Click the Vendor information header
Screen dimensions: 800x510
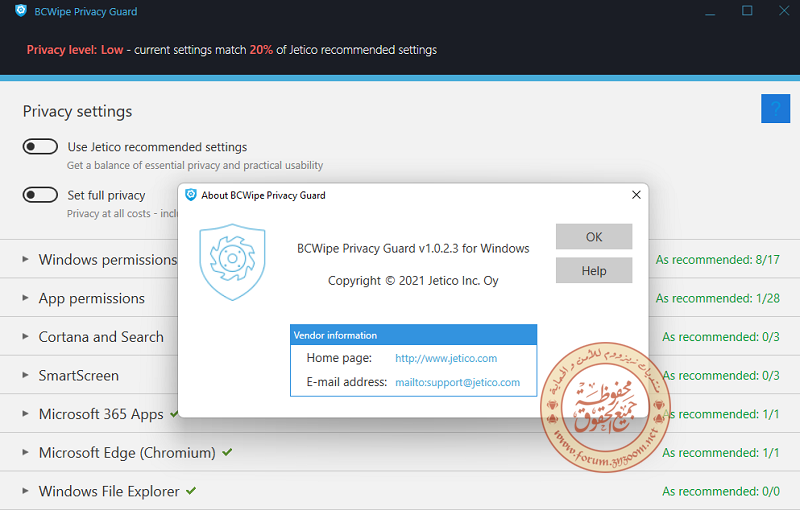[x=413, y=335]
